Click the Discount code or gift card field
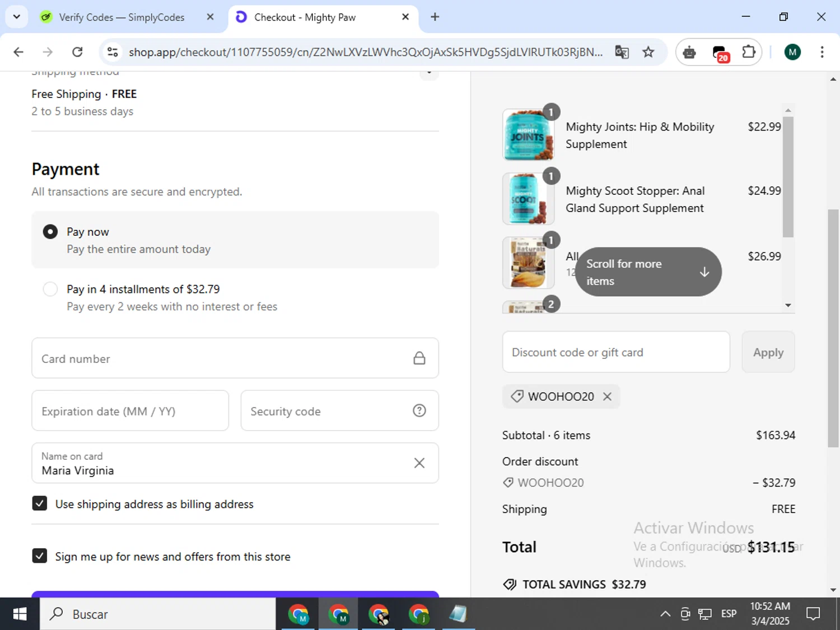The image size is (840, 630). (x=616, y=352)
